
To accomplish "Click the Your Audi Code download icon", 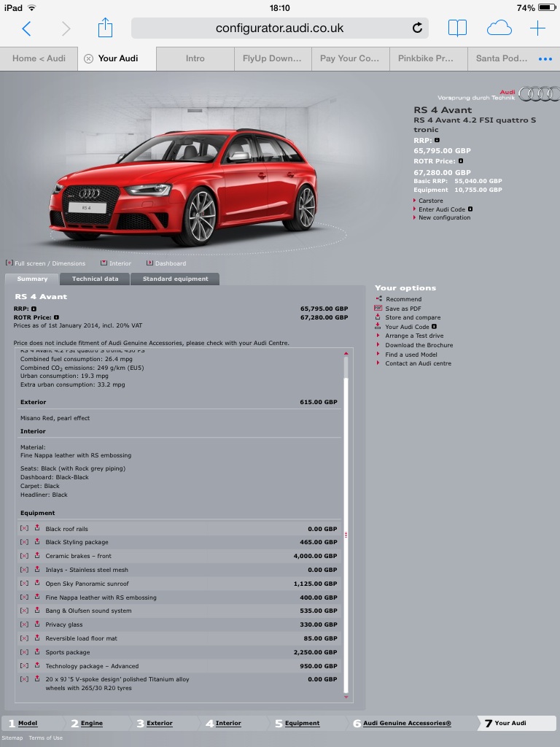I will 378,326.
